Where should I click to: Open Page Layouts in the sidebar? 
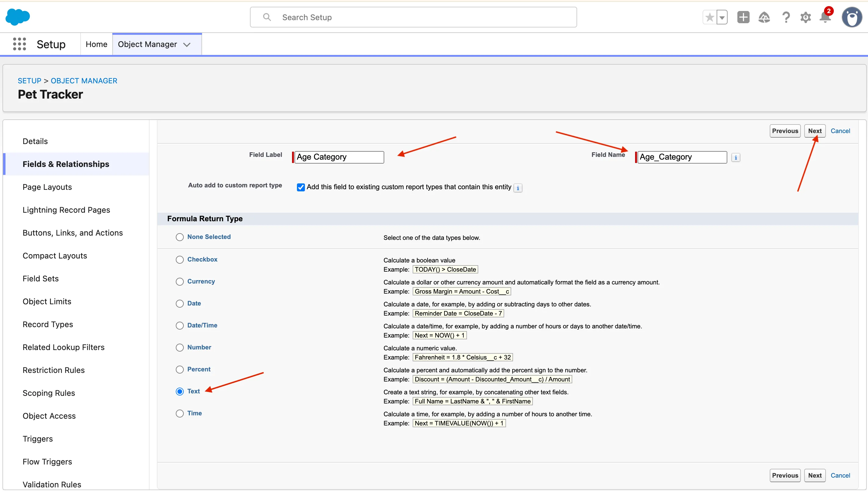tap(47, 187)
